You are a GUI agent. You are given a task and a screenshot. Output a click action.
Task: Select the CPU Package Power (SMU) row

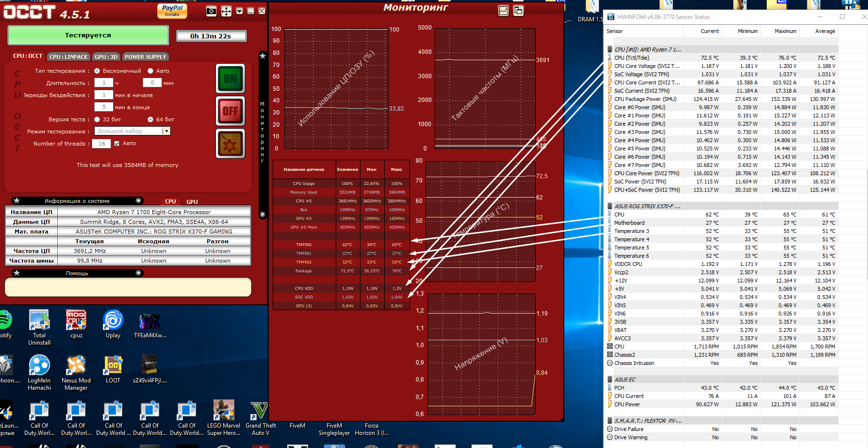(x=721, y=99)
